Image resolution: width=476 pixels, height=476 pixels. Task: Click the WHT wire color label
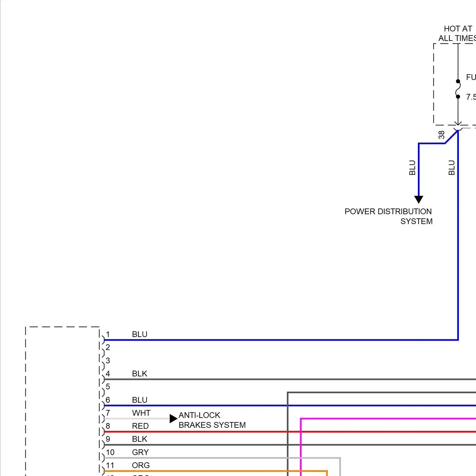[141, 413]
